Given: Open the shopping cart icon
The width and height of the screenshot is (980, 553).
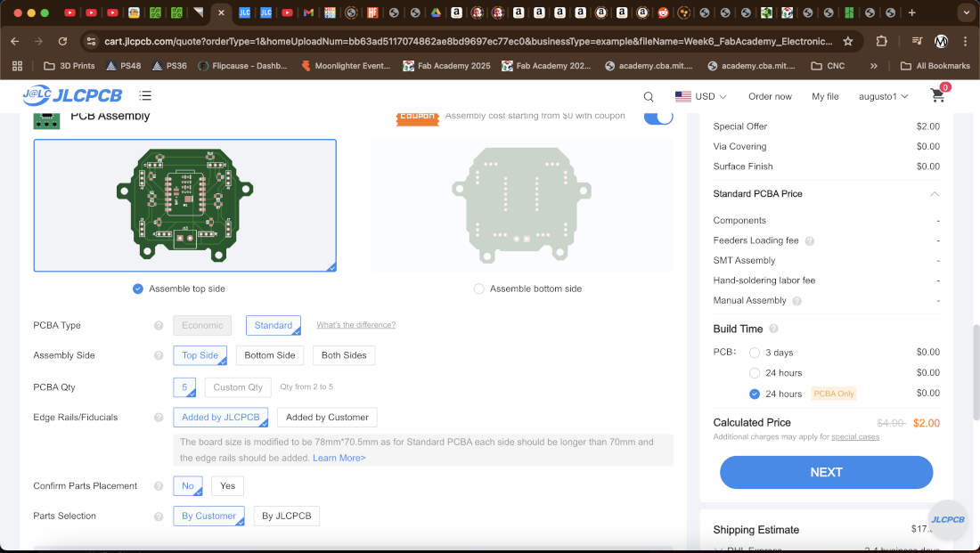Looking at the screenshot, I should 937,95.
